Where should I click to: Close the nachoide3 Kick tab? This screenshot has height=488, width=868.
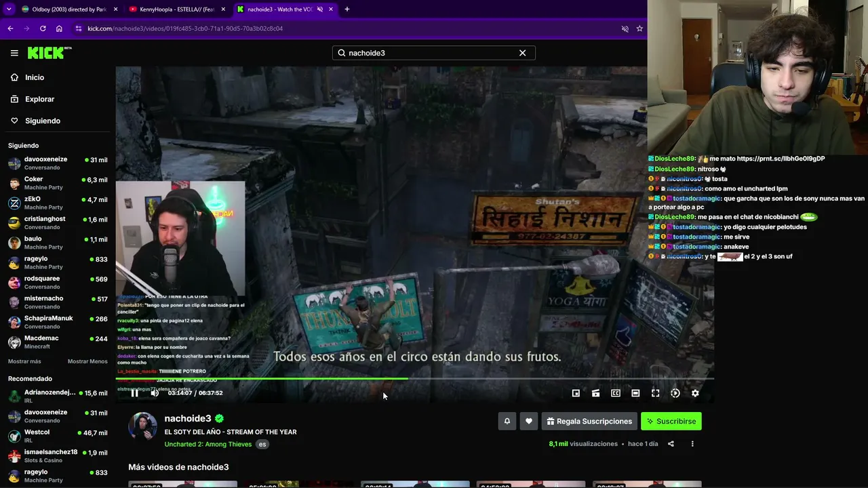coord(331,9)
